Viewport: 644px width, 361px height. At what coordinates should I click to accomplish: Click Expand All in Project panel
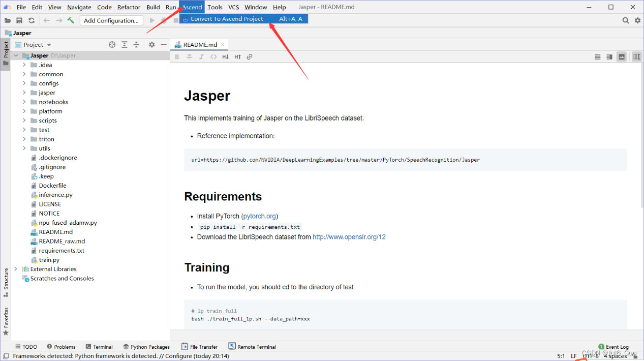pyautogui.click(x=125, y=45)
